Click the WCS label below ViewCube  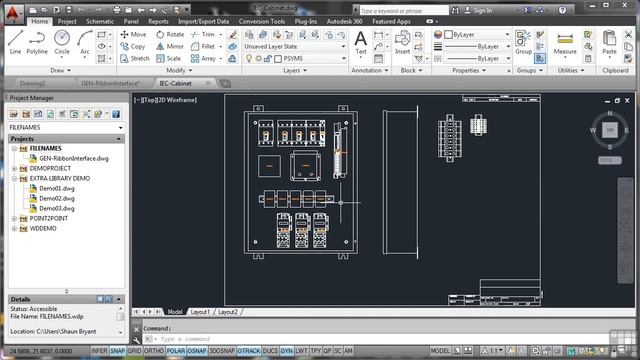point(609,160)
